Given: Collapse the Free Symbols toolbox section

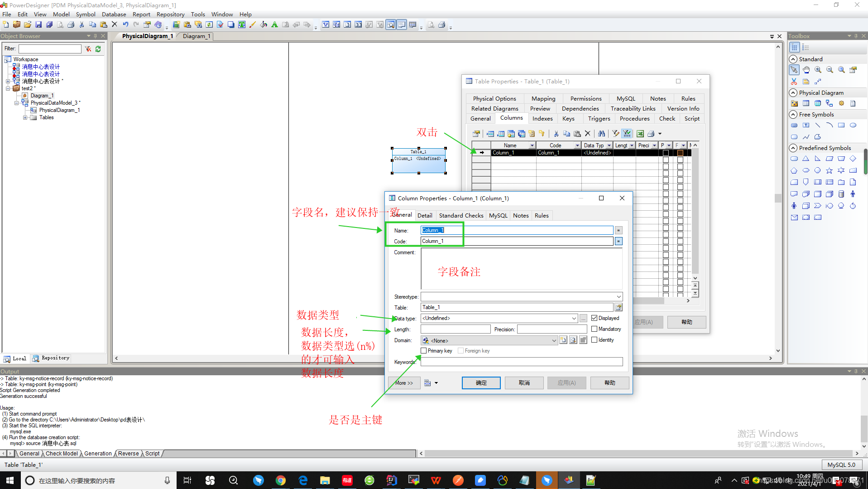Looking at the screenshot, I should click(793, 115).
